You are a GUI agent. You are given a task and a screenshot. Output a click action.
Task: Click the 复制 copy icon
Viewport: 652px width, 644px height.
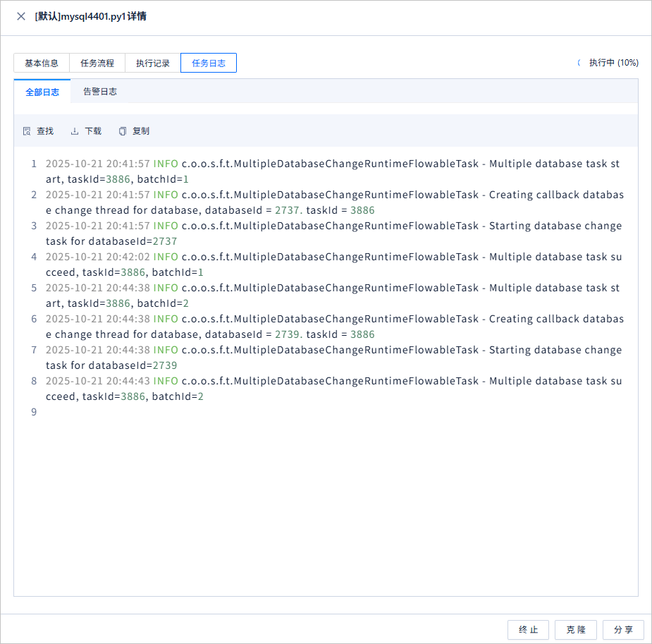[x=122, y=131]
